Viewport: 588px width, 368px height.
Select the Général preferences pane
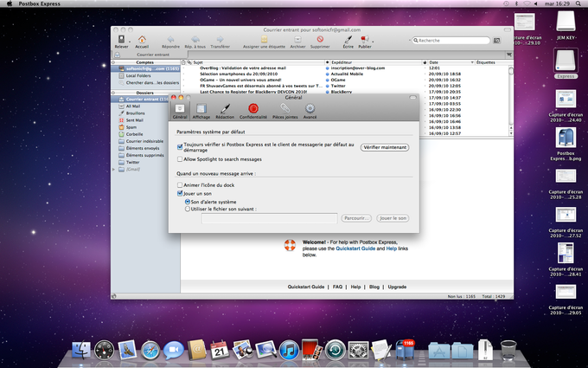pyautogui.click(x=180, y=111)
